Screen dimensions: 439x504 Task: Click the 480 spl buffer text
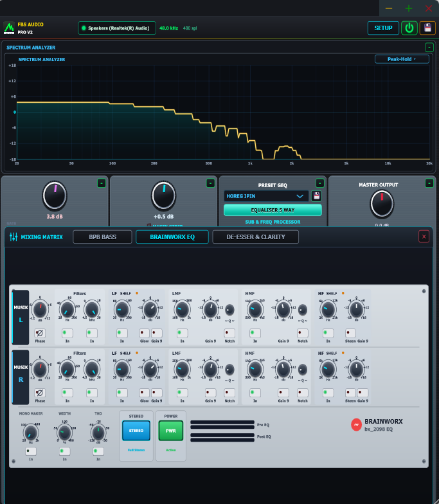(x=190, y=28)
